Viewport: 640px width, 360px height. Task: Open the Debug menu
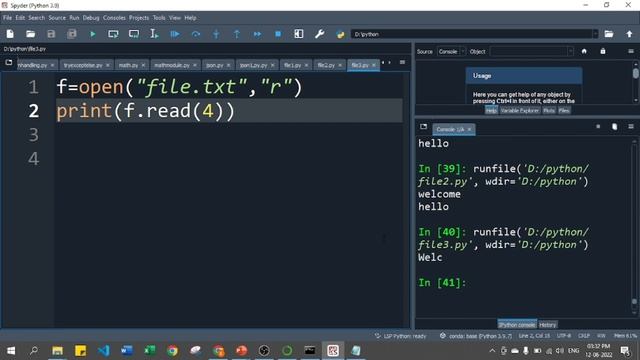[x=91, y=18]
